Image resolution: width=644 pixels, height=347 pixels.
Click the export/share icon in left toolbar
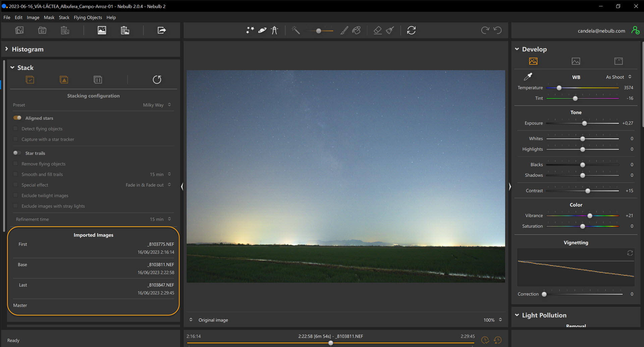click(x=162, y=31)
